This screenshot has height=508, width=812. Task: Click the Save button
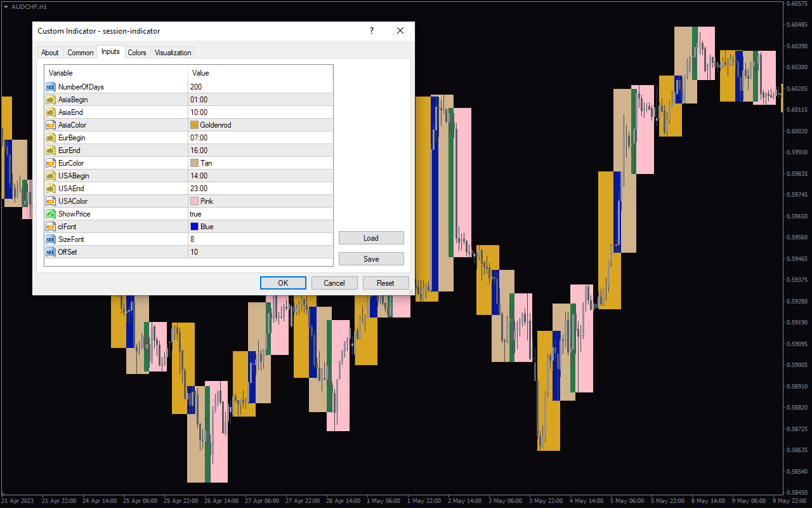pos(371,259)
